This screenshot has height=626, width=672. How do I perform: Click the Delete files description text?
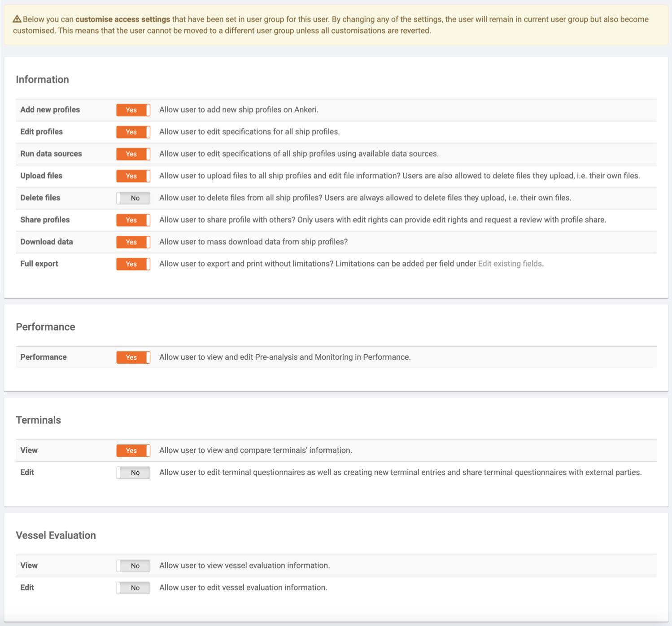click(365, 198)
